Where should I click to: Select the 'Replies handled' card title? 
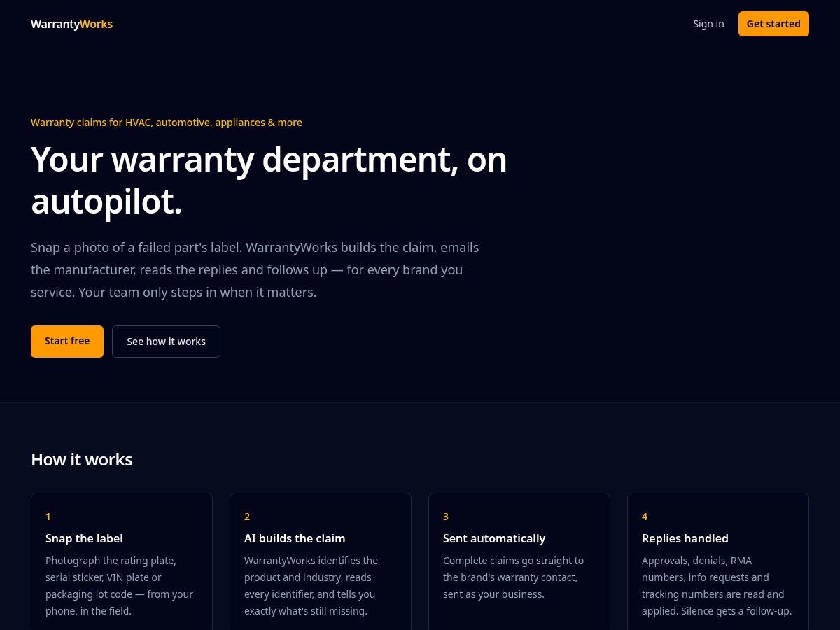coord(685,538)
